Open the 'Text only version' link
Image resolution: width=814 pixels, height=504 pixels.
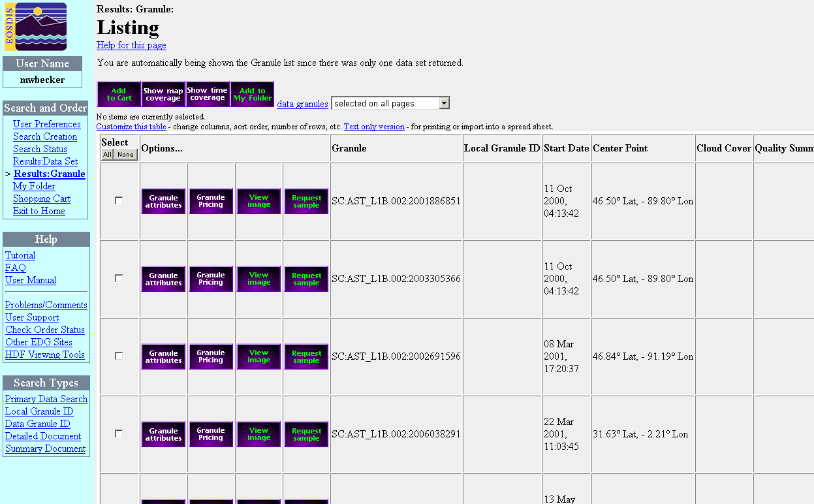(374, 127)
